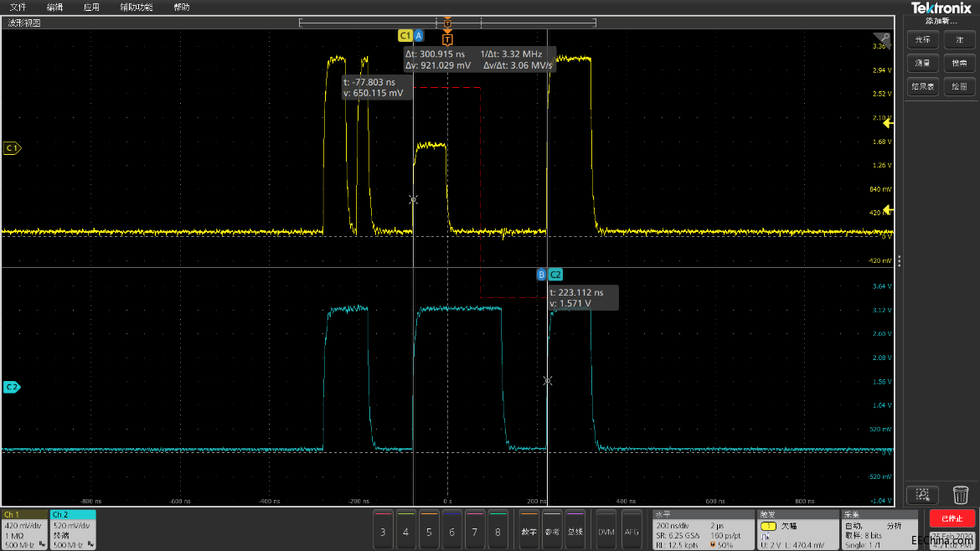980x551 pixels.
Task: Open Ch 2 channel badge settings
Action: (x=73, y=530)
